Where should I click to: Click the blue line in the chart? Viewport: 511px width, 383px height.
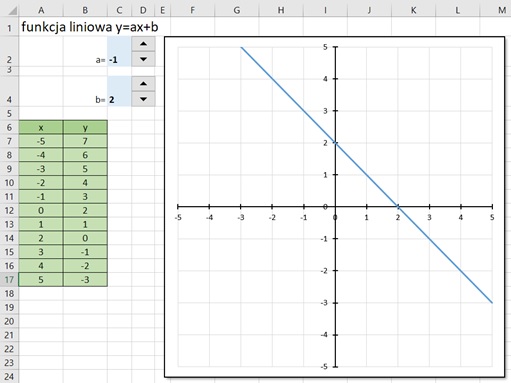coord(367,174)
